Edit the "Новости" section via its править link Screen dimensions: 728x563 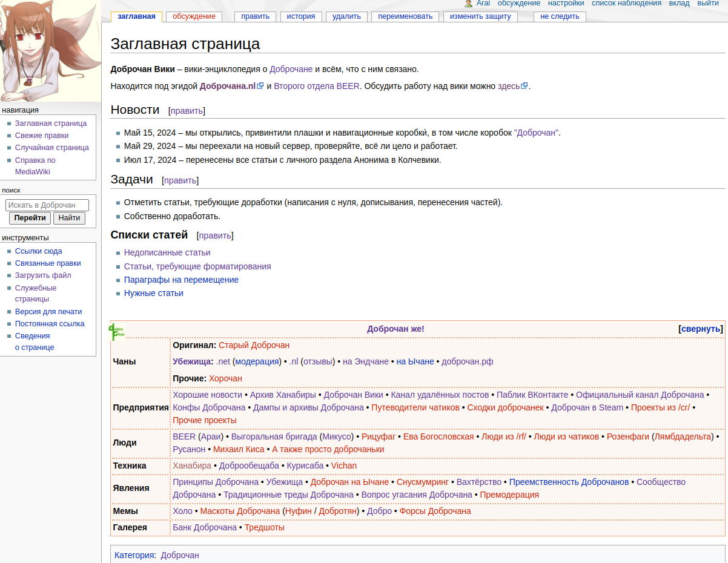187,111
